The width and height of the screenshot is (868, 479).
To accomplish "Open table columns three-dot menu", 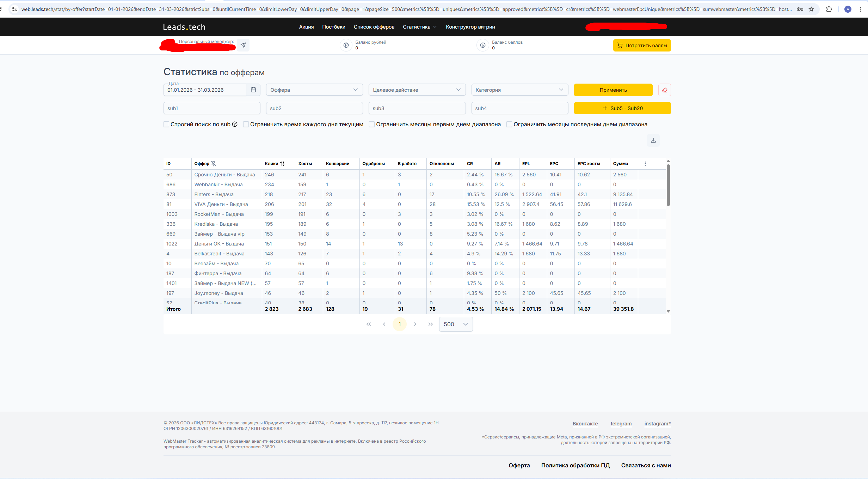I will point(645,164).
